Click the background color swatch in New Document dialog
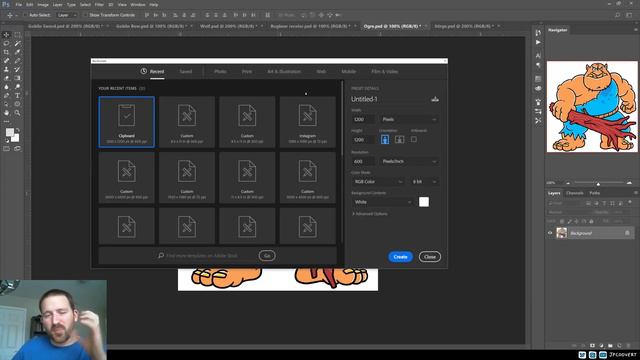 tap(424, 202)
